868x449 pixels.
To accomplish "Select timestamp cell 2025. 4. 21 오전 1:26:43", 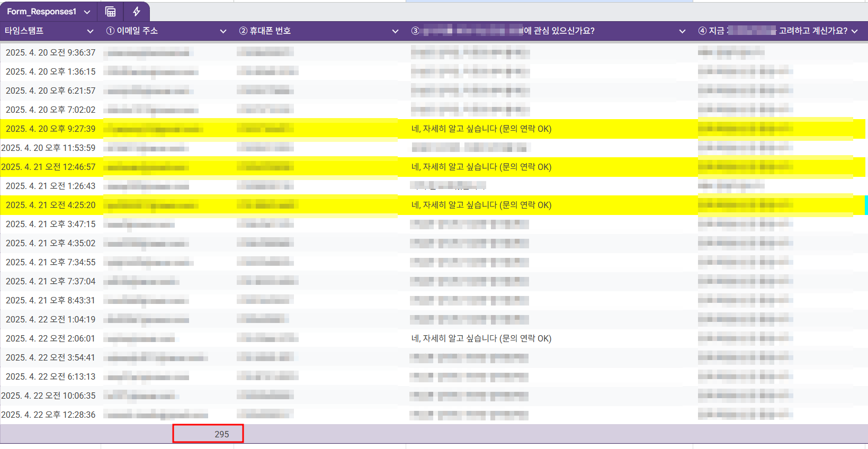I will tap(51, 186).
